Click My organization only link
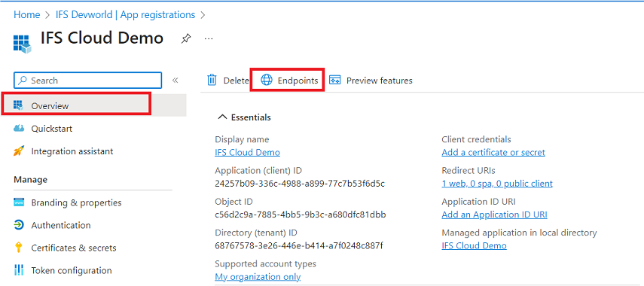 [x=258, y=277]
